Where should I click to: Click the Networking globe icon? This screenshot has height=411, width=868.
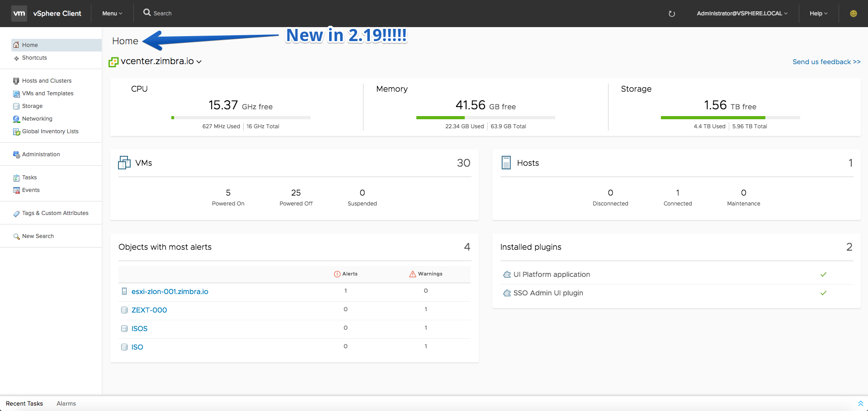pos(16,119)
